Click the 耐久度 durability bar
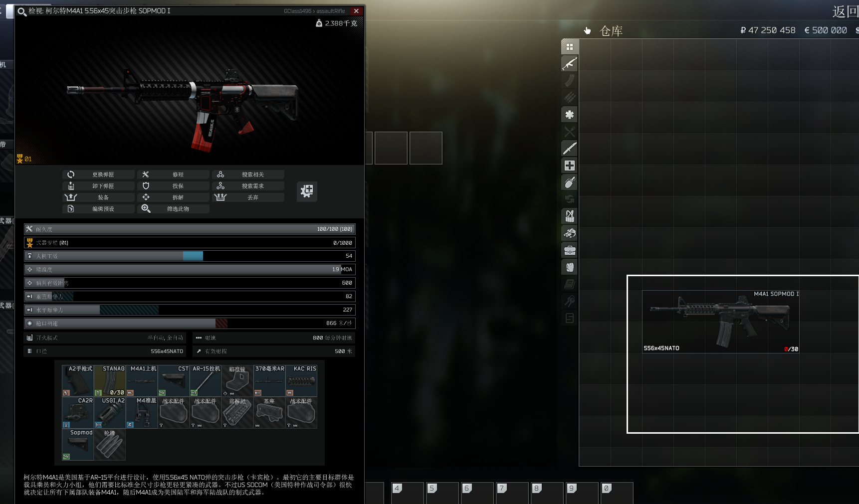This screenshot has width=859, height=504. [190, 229]
